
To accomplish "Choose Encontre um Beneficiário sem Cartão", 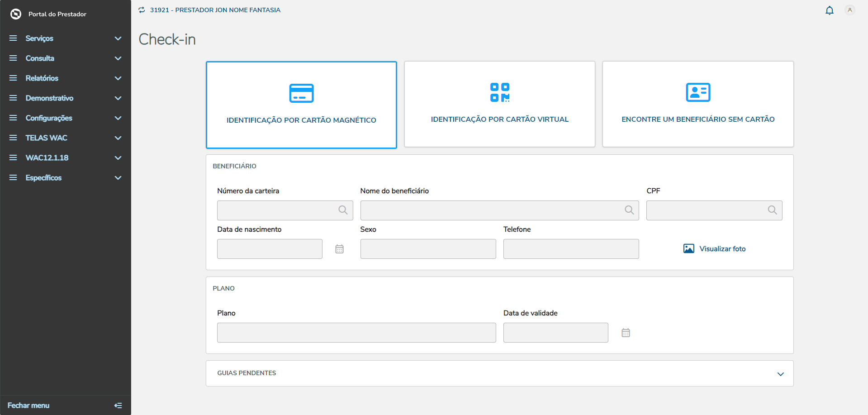I will click(x=697, y=104).
